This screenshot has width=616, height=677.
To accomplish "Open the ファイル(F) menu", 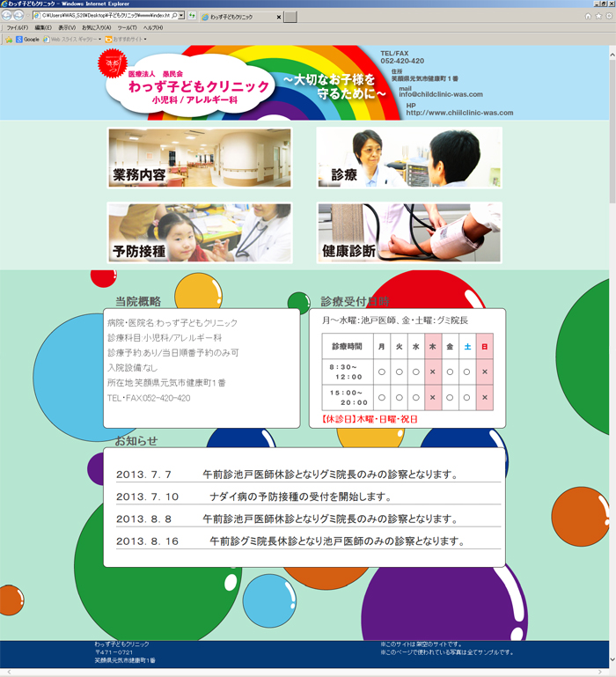I will coord(18,27).
